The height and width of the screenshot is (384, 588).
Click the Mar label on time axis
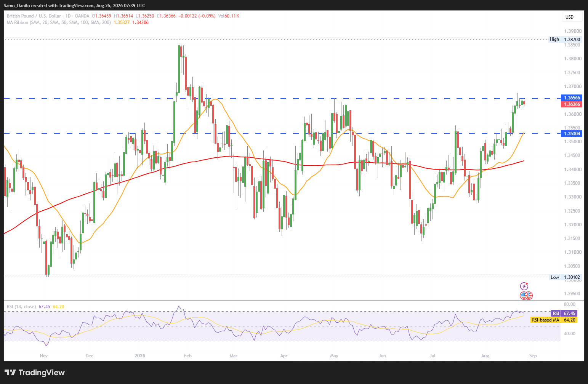click(234, 356)
